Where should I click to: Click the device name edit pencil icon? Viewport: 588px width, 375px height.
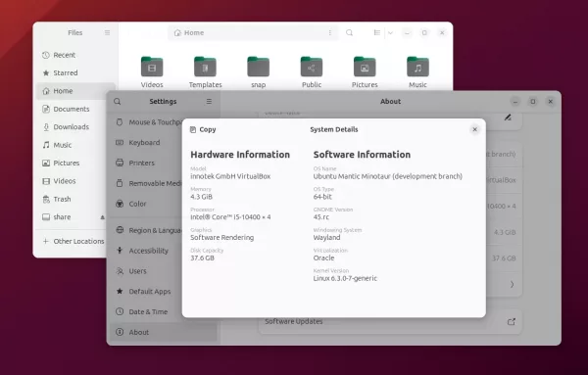508,117
